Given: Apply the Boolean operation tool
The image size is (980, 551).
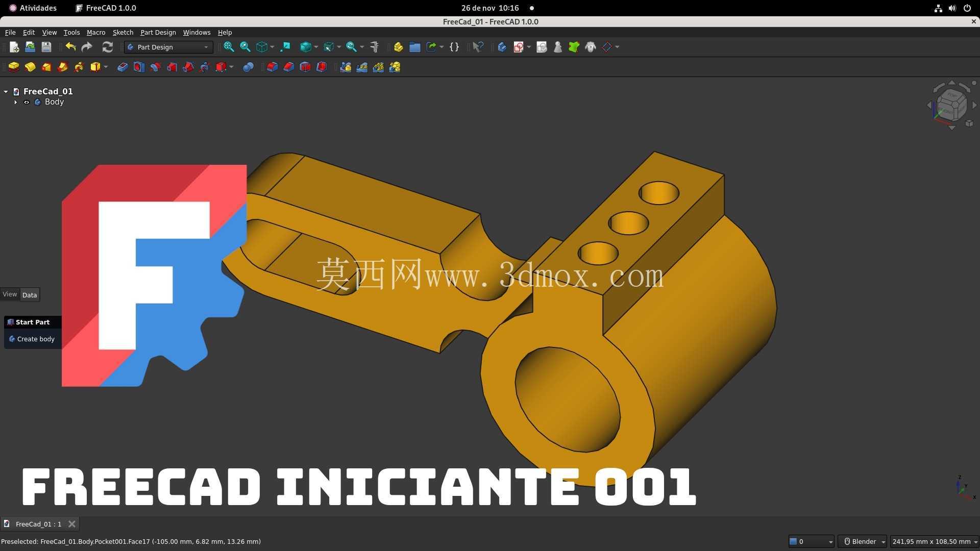Looking at the screenshot, I should [x=248, y=67].
